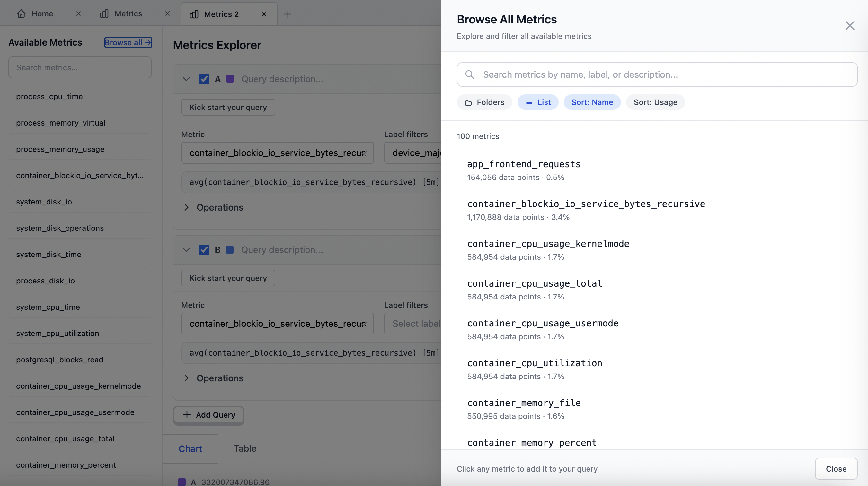Collapse query A with its chevron
This screenshot has width=868, height=486.
pos(186,79)
